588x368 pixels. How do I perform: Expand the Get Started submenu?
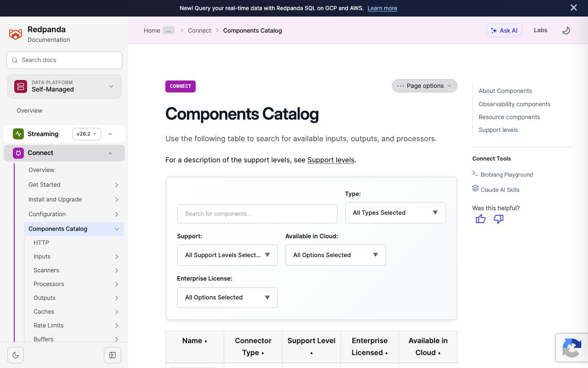[x=117, y=185]
